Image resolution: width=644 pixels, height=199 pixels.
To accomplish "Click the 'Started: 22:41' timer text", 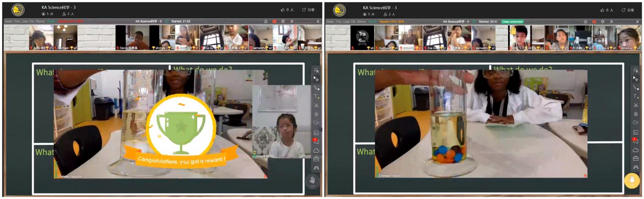I will 488,22.
